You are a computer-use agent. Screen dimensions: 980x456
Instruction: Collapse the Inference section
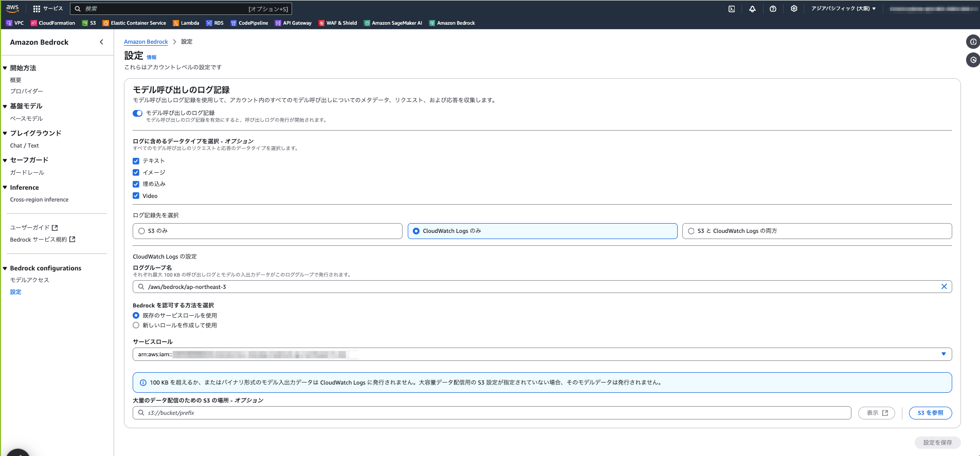(x=5, y=188)
